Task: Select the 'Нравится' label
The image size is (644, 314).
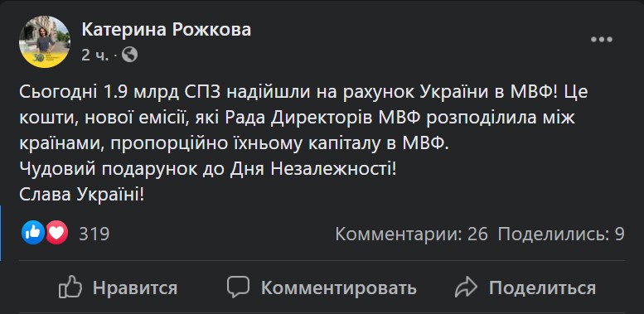Action: (135, 287)
